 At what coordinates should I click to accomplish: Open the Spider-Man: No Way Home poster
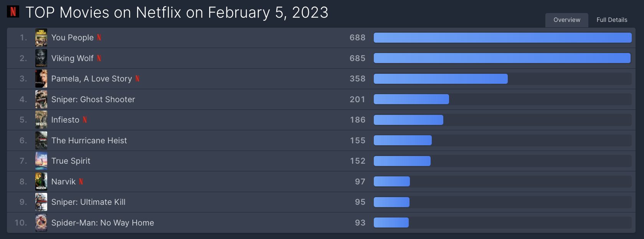point(41,223)
